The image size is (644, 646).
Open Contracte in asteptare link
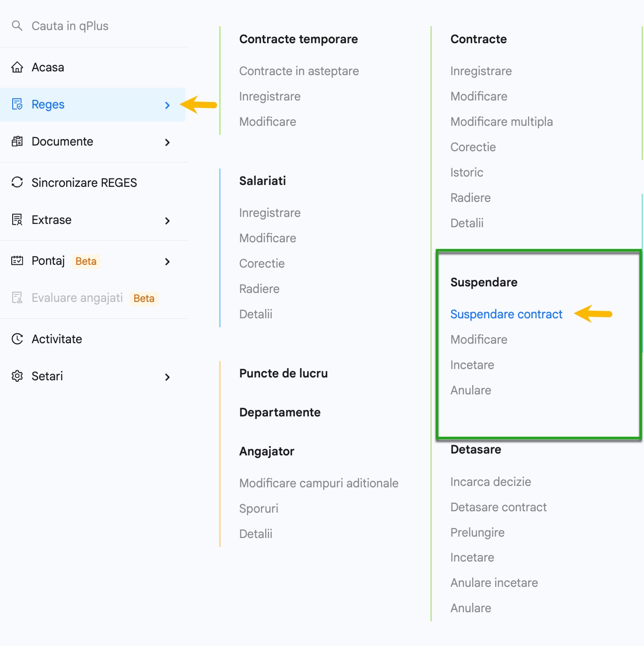299,71
